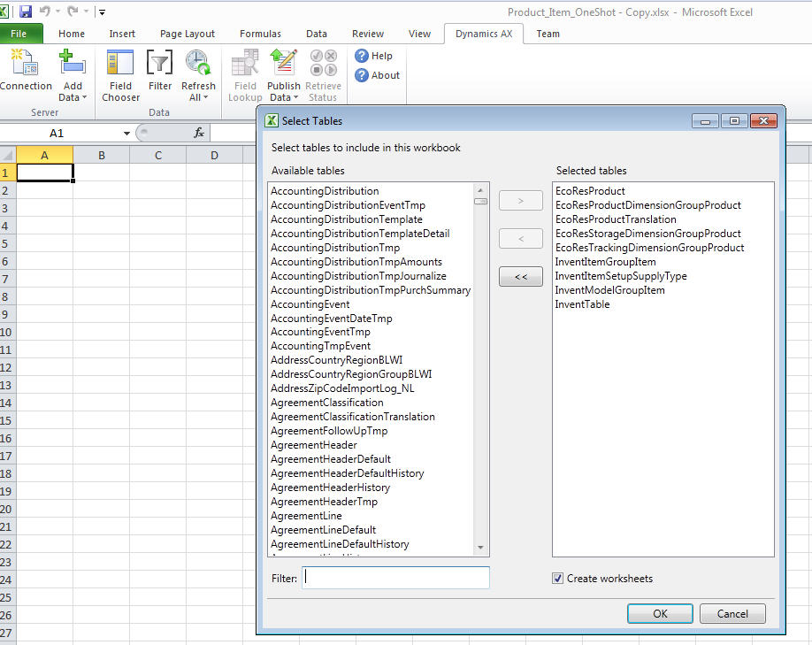Viewport: 812px width, 645px height.
Task: Switch to the Team ribbon tab
Action: pyautogui.click(x=548, y=34)
